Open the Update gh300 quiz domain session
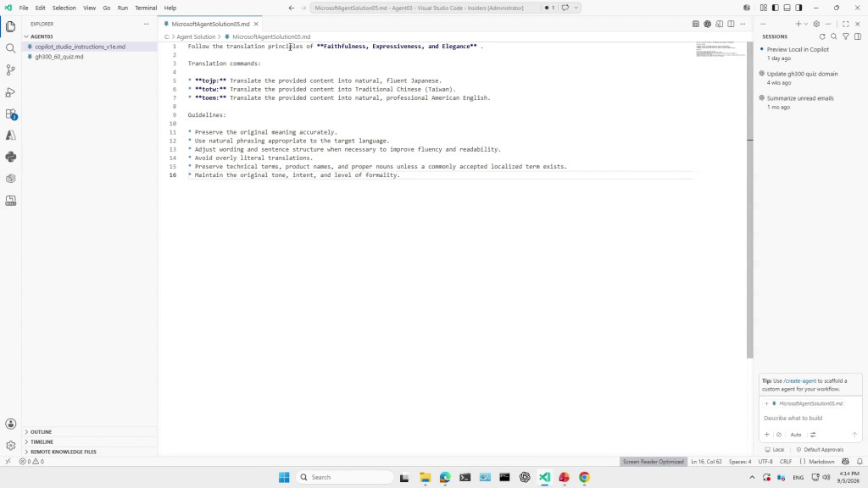 point(810,77)
